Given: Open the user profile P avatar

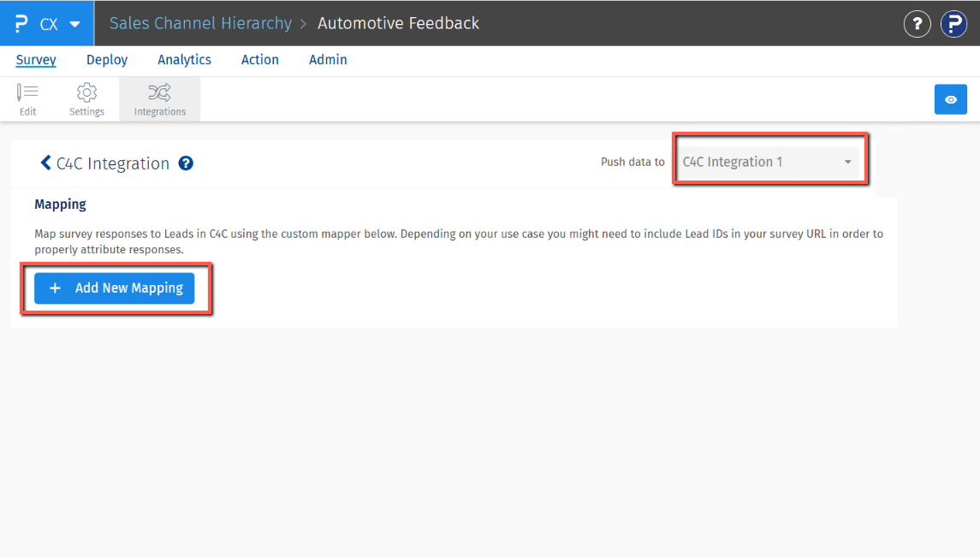Looking at the screenshot, I should pyautogui.click(x=953, y=24).
